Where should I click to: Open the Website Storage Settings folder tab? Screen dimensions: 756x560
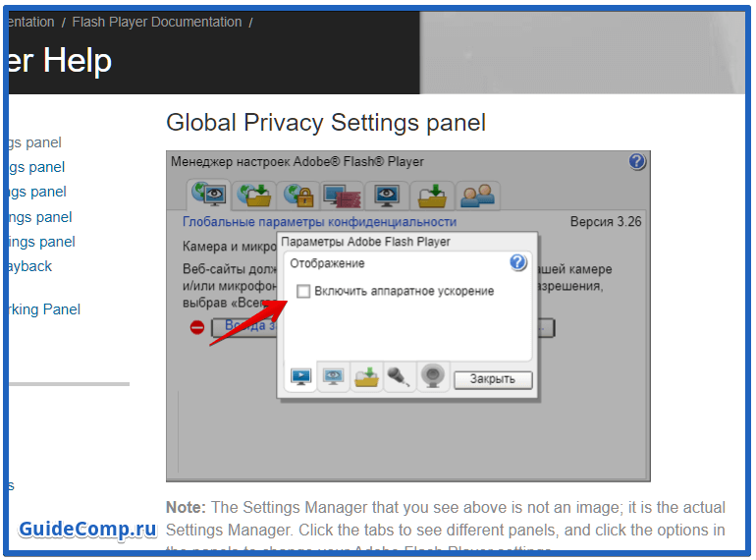point(432,196)
